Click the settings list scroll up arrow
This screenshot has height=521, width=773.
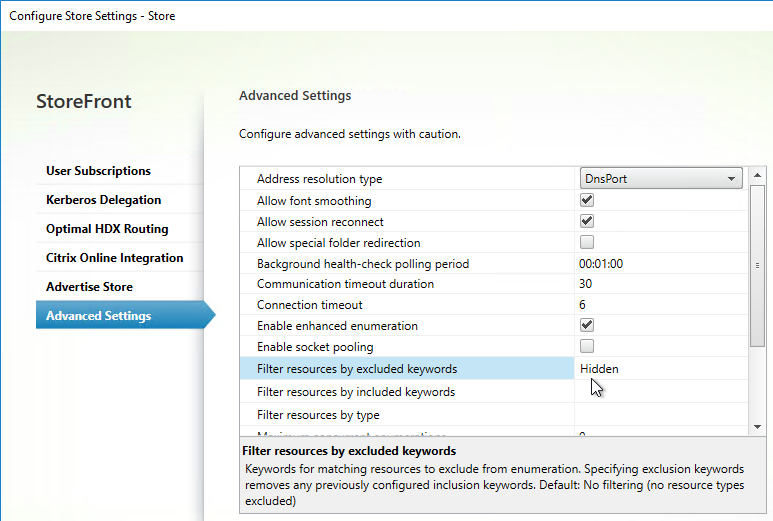tap(757, 175)
